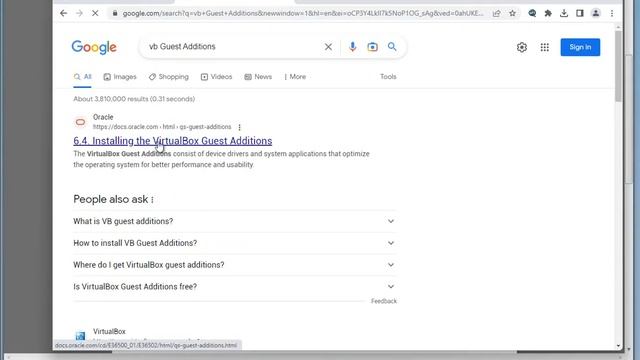The image size is (640, 360).
Task: Click the browser forward arrow
Action: point(79,13)
